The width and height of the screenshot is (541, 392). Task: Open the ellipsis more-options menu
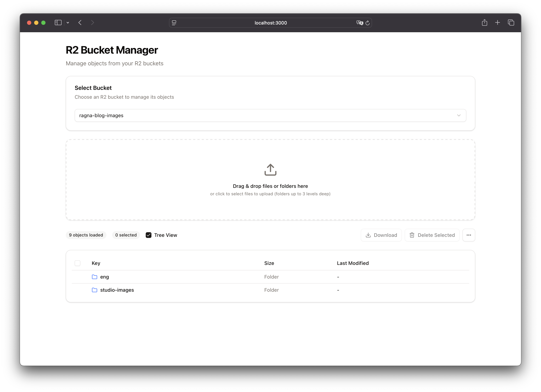tap(469, 235)
